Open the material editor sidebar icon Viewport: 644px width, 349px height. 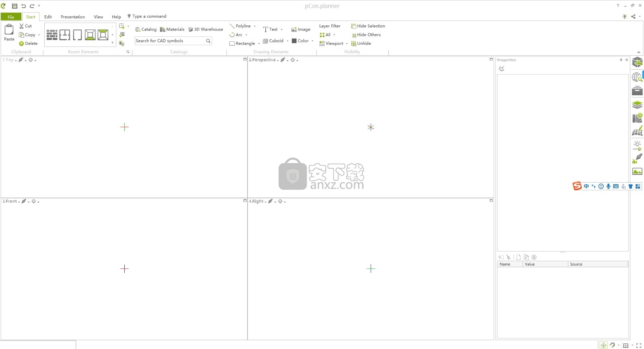coord(637,118)
